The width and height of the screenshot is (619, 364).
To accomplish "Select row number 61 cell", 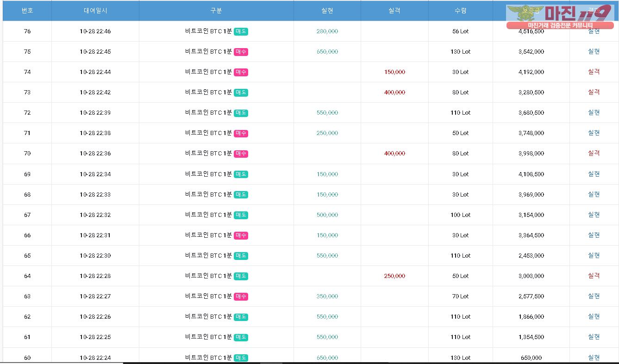I will pos(27,337).
